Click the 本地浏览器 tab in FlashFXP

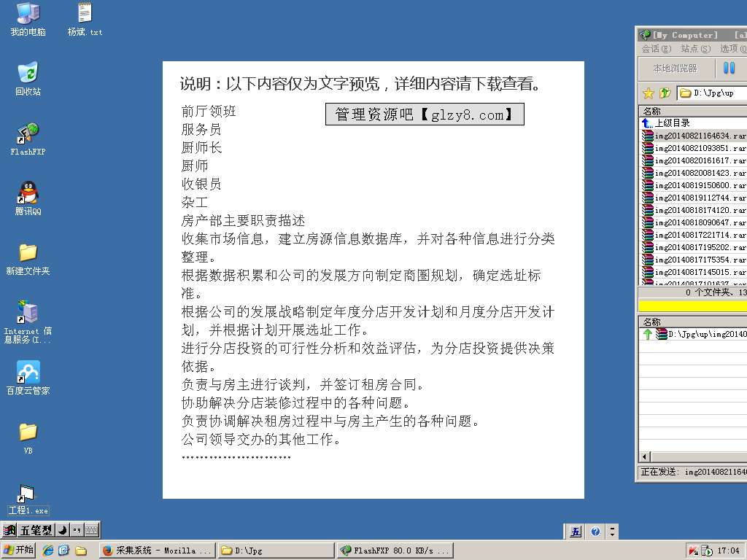(675, 69)
